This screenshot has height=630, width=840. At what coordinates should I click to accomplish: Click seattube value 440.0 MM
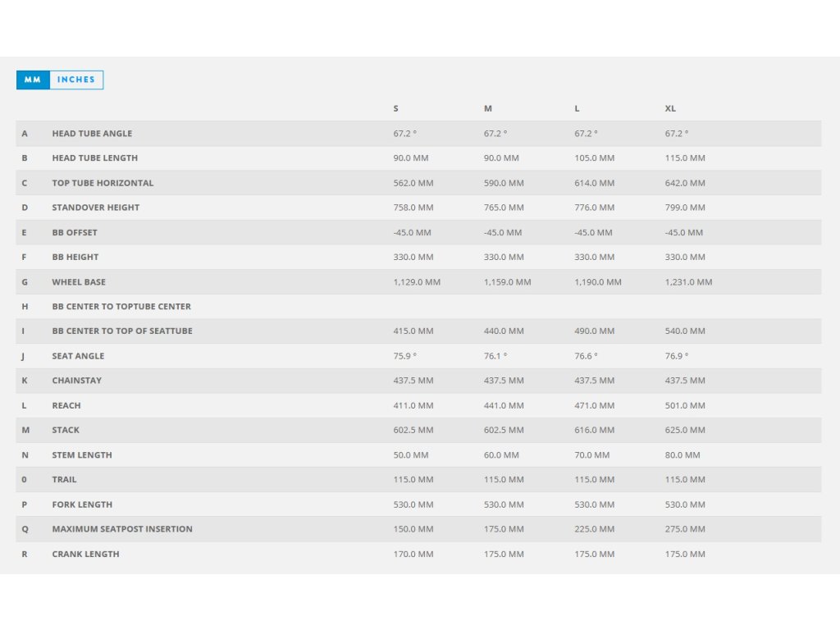click(x=504, y=331)
